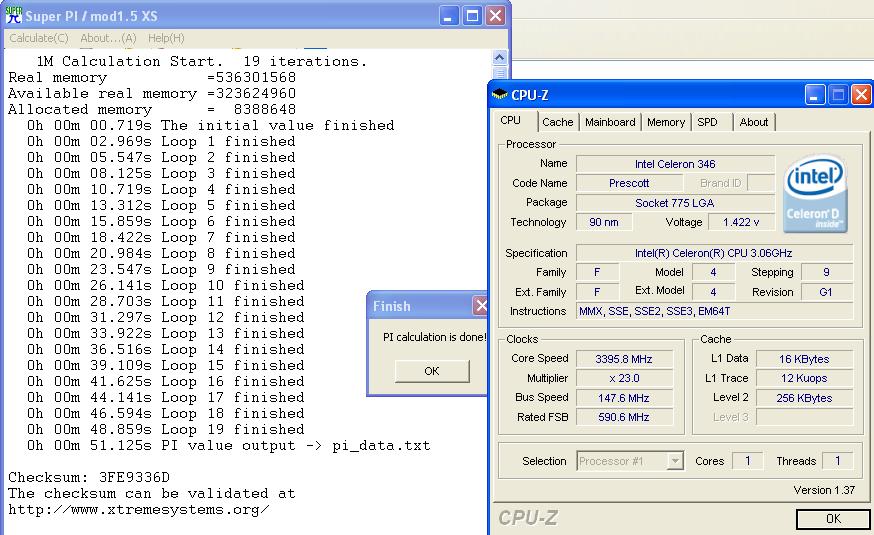The width and height of the screenshot is (874, 535).
Task: Click the Intel Celeron D logo
Action: pyautogui.click(x=815, y=193)
